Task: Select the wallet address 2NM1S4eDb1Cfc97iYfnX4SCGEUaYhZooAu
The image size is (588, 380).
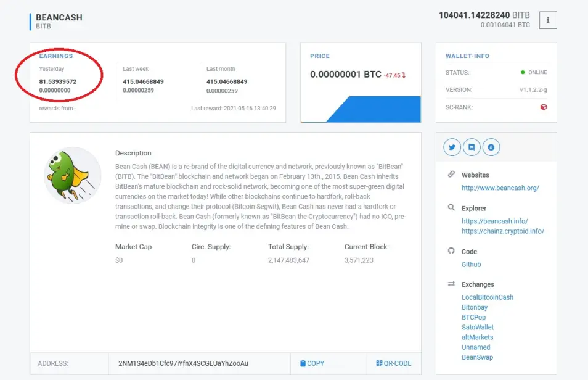Action: [x=183, y=363]
